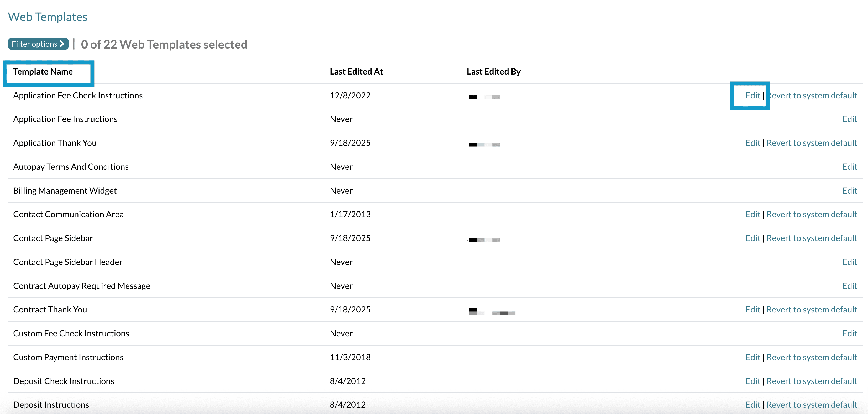Sort by the Last Edited By column
Viewport: 868px width, 414px height.
click(x=493, y=71)
